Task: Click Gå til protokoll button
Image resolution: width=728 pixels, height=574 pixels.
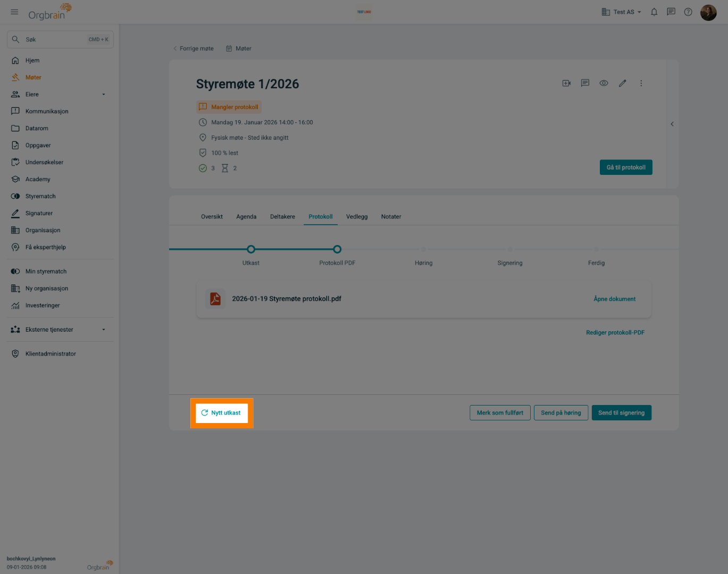Action: tap(626, 167)
